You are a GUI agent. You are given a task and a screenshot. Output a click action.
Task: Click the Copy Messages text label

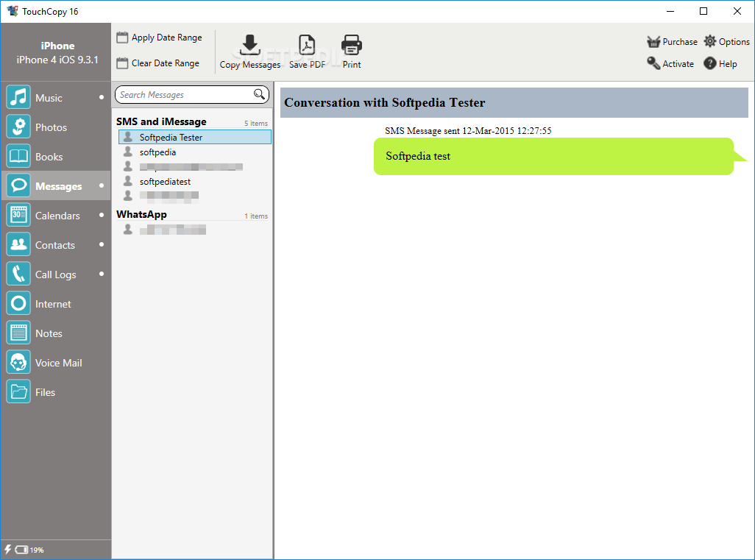pos(250,65)
